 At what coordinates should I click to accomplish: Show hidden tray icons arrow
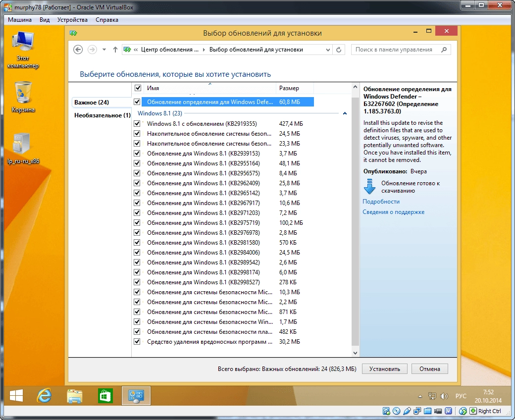coord(420,396)
